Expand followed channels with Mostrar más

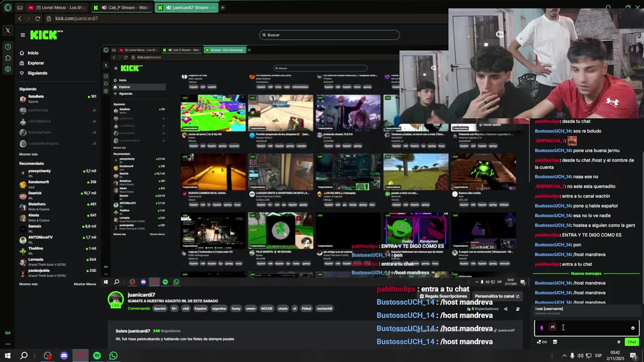click(x=28, y=154)
